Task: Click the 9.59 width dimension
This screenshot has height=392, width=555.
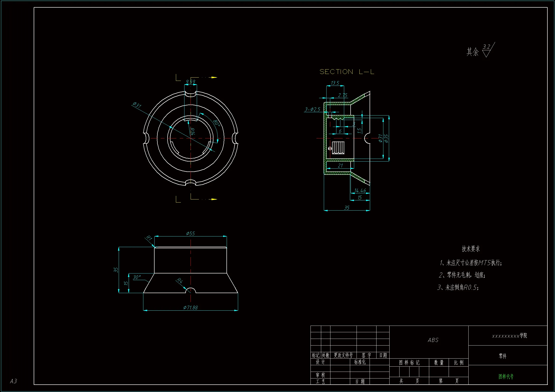Action: (x=190, y=82)
